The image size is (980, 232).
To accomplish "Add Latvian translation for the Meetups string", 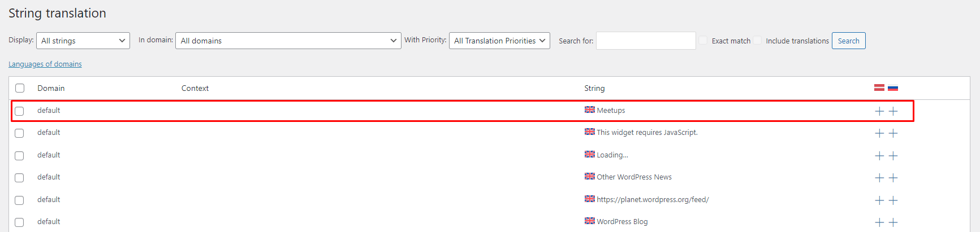I will [879, 111].
